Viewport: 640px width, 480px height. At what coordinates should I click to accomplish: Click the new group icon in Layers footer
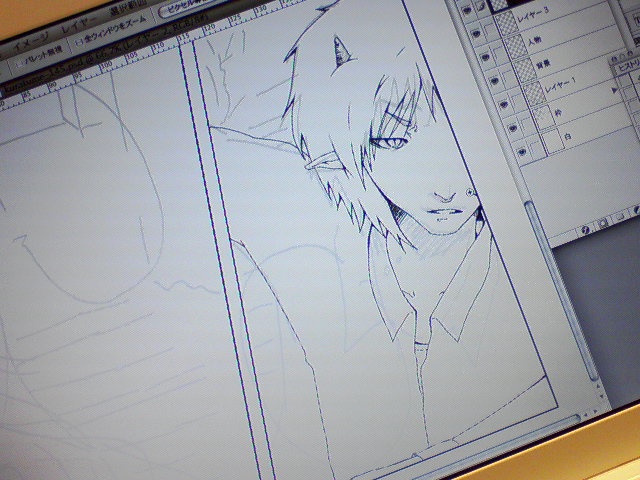pos(619,218)
